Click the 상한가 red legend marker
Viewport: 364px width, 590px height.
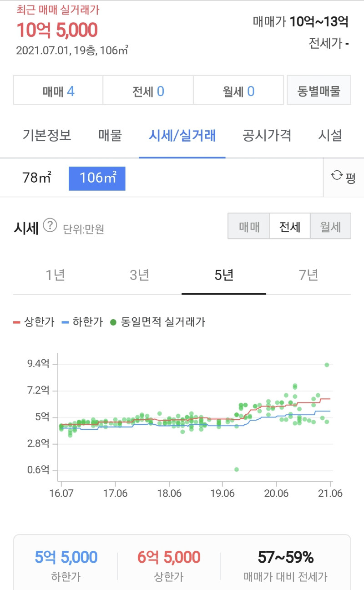coord(17,322)
